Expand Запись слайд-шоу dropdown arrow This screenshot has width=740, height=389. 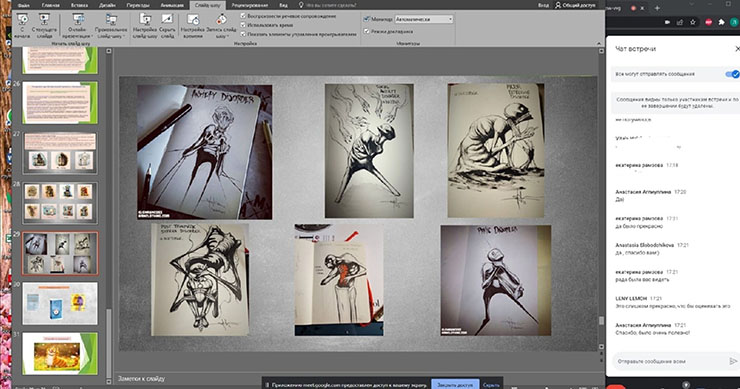pos(228,36)
